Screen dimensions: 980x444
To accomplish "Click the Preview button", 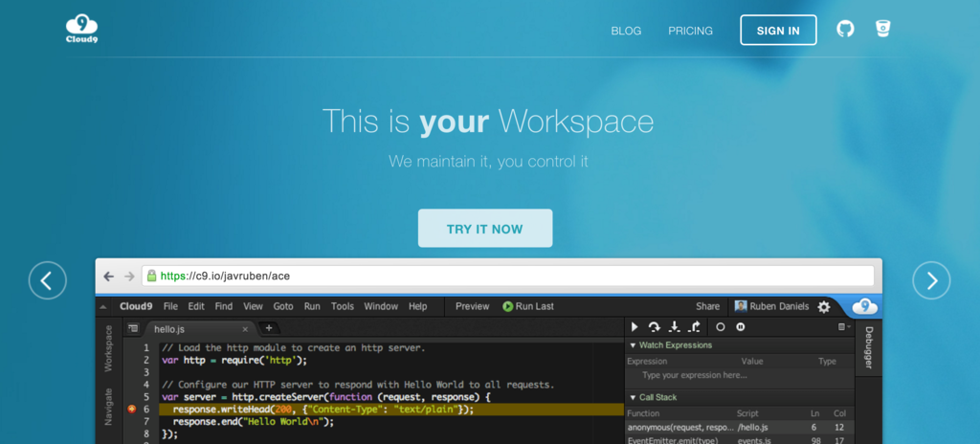I will (473, 306).
